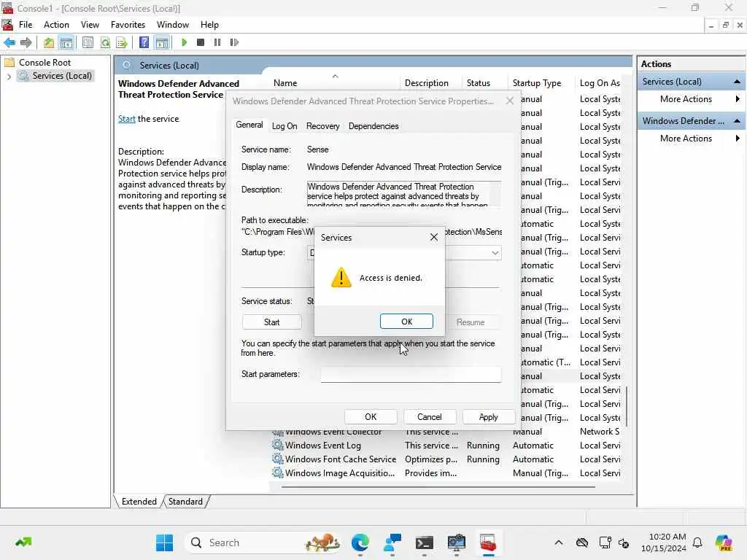
Task: Sort by the Log On As column header
Action: click(599, 83)
